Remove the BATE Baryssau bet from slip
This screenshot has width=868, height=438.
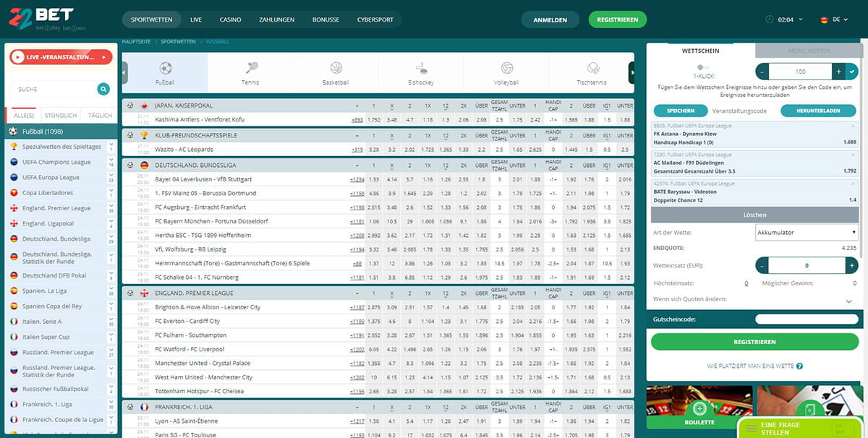(x=853, y=184)
